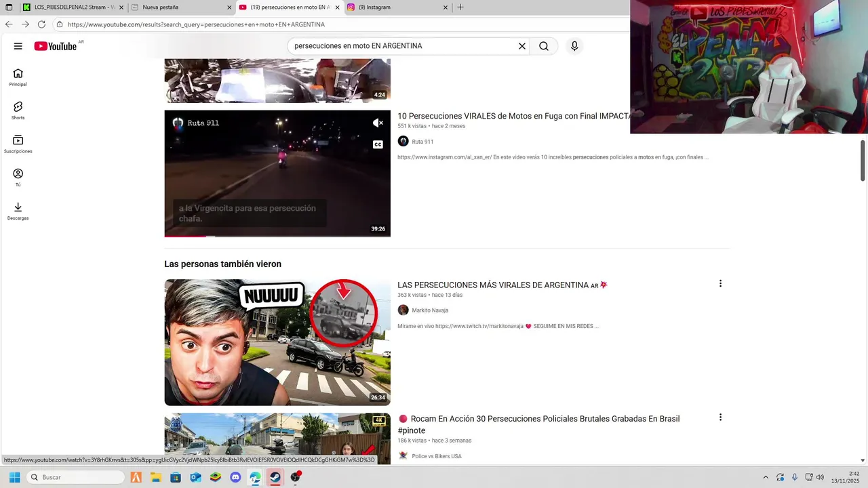Screen dimensions: 868x488
Task: Open the orange app in the taskbar
Action: pos(136,477)
